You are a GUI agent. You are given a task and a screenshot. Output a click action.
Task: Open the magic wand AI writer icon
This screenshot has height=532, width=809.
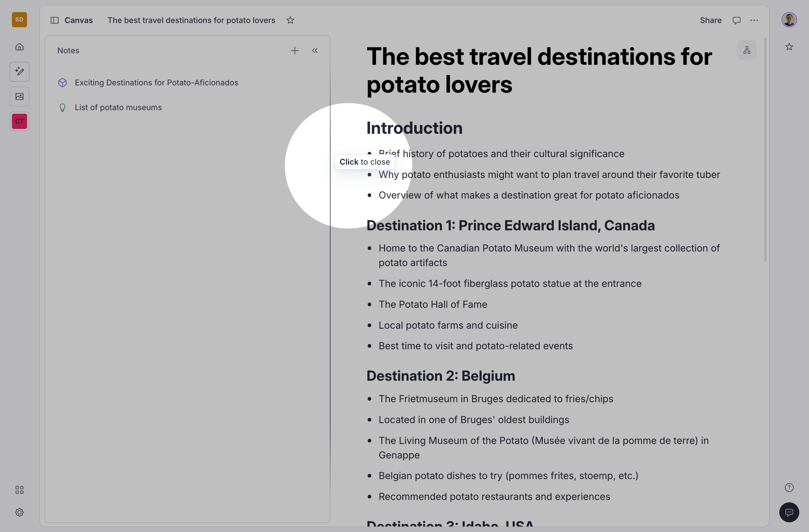19,71
